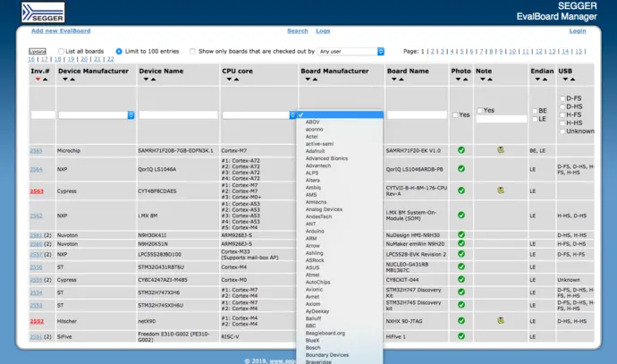617x364 pixels.
Task: Check the BE endian filter box
Action: click(x=533, y=111)
